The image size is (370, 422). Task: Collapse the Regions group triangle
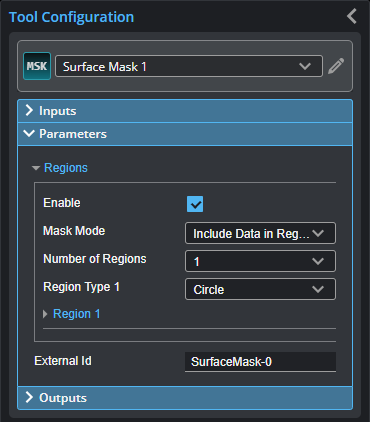(36, 168)
